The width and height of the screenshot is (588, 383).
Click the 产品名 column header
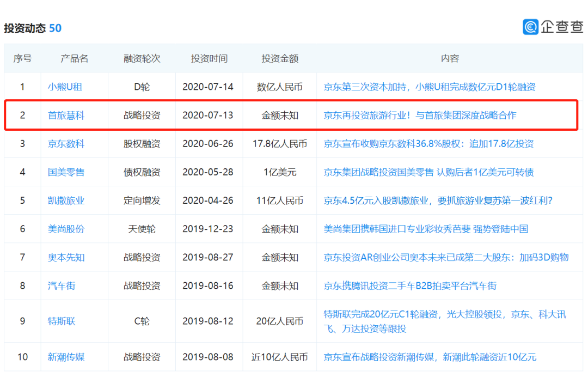pos(74,58)
